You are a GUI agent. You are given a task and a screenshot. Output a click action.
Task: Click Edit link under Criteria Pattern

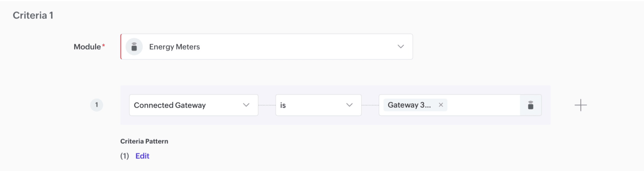tap(142, 156)
